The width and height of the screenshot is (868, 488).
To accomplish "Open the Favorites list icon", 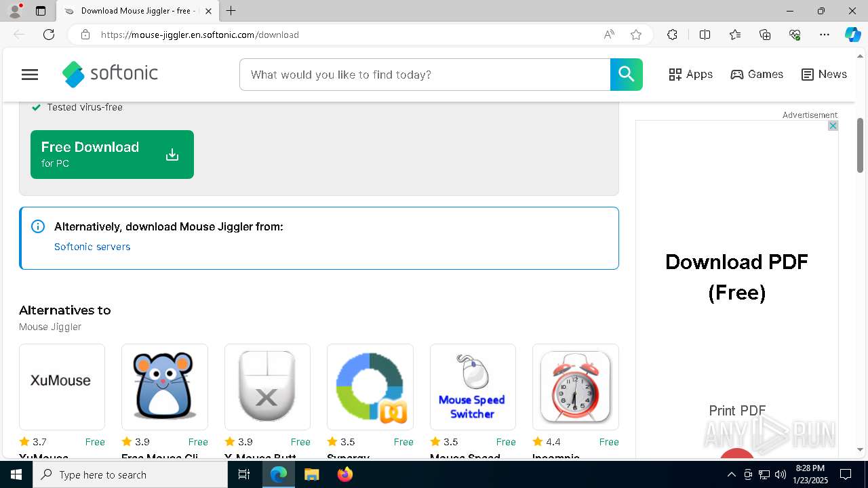I will [735, 35].
